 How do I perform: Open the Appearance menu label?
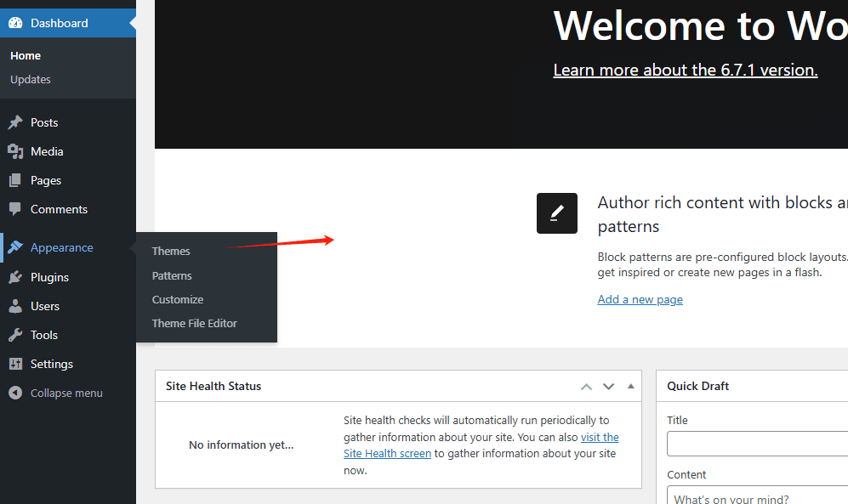61,247
